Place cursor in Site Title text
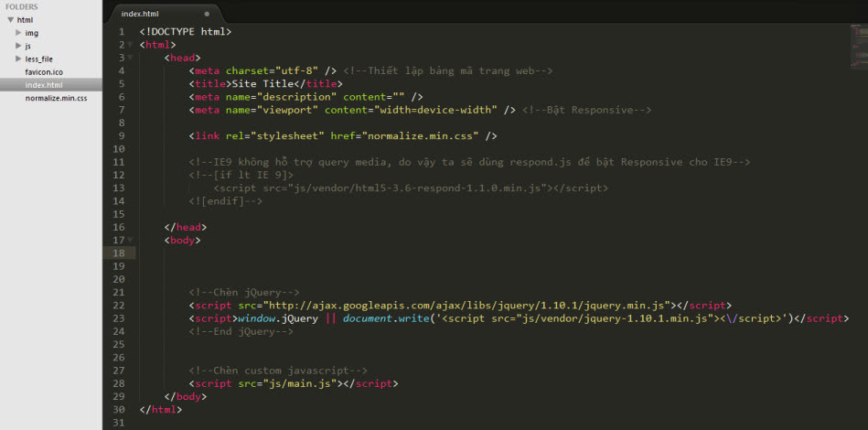Viewport: 868px width, 430px height. pos(262,84)
